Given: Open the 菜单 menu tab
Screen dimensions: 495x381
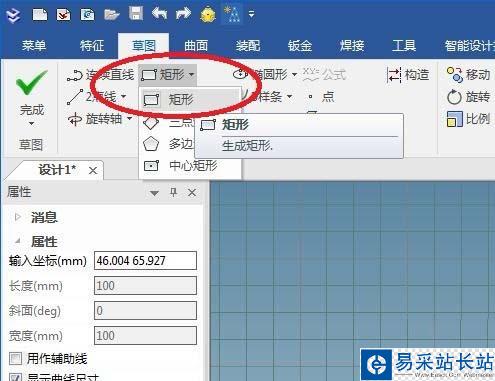Looking at the screenshot, I should [x=34, y=46].
